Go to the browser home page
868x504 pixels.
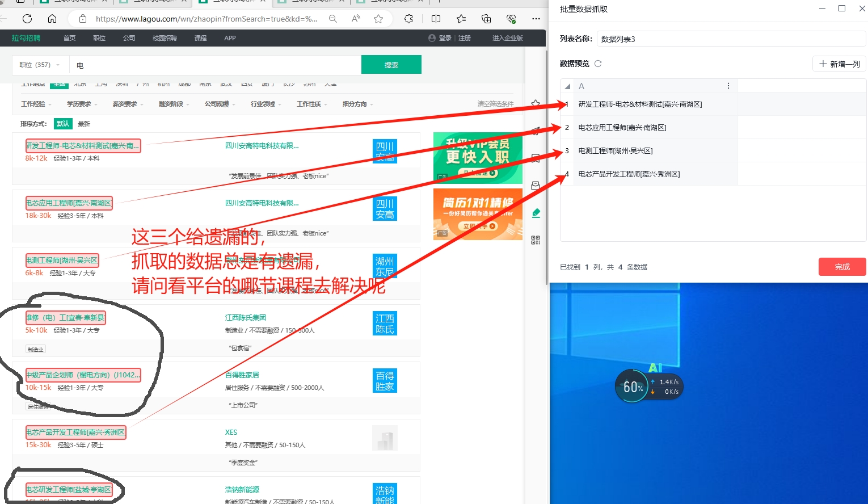(x=52, y=19)
